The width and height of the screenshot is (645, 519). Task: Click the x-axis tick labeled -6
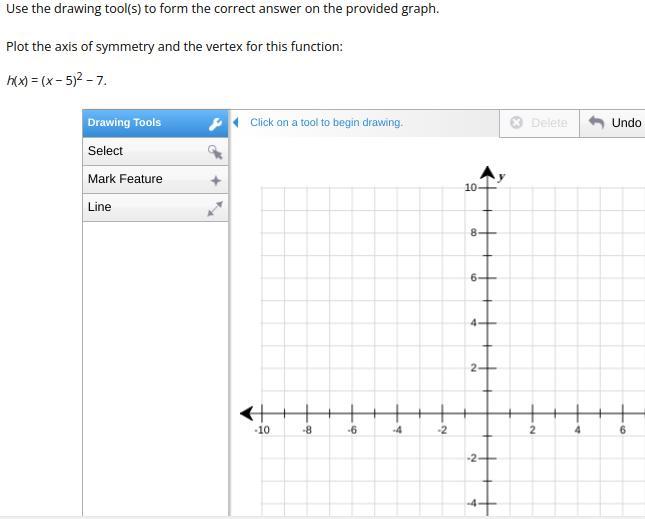[x=352, y=413]
